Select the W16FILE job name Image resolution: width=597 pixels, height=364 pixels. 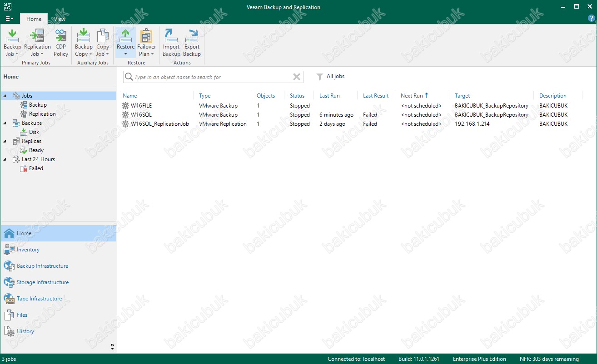141,106
